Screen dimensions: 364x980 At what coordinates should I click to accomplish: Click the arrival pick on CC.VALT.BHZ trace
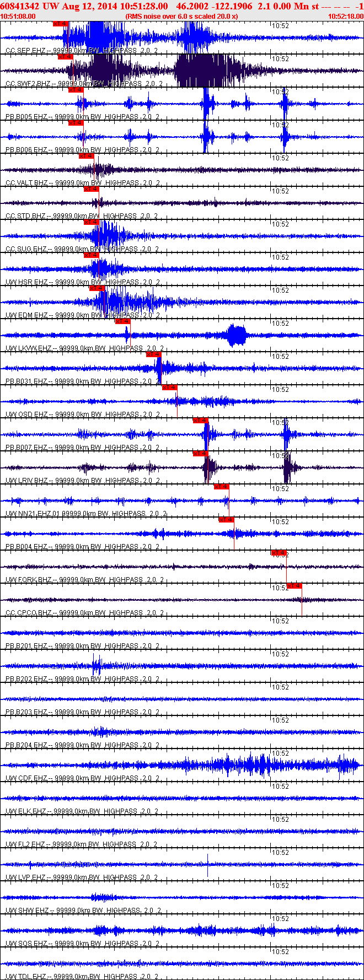pos(87,156)
